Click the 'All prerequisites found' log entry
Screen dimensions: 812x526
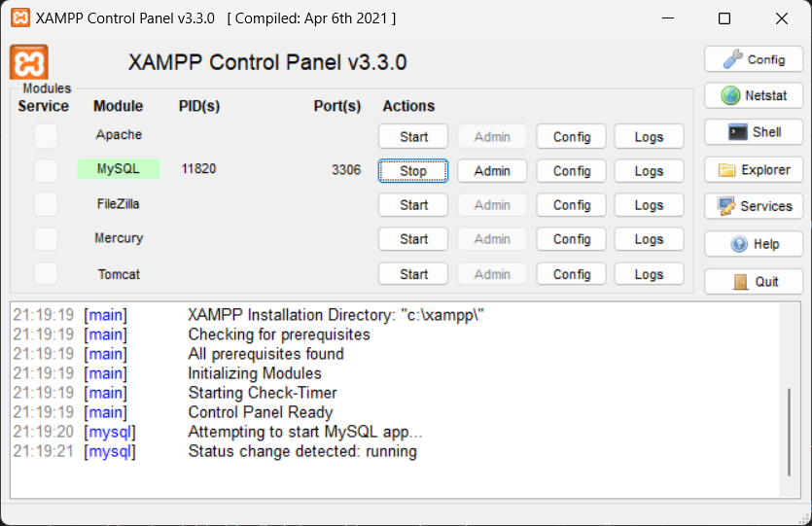pos(265,354)
